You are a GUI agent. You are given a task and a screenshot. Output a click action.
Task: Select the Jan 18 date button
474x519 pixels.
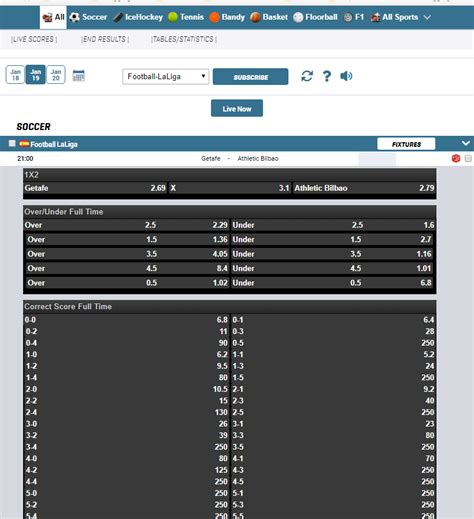tap(15, 75)
